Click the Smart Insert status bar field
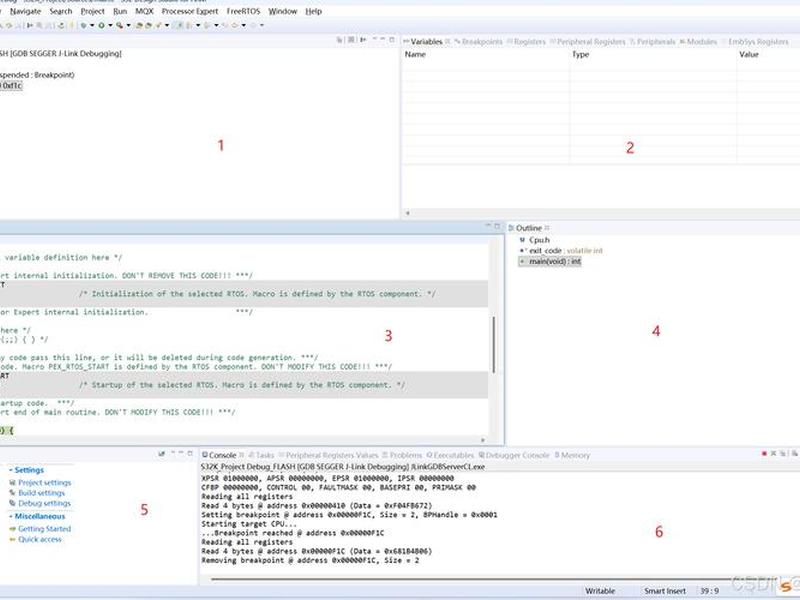Viewport: 800px width, 600px height. click(x=665, y=590)
